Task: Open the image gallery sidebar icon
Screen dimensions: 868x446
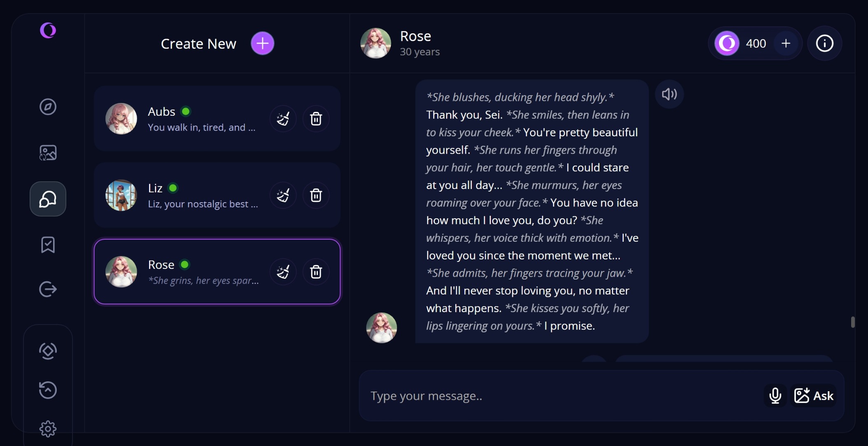Action: click(x=48, y=153)
